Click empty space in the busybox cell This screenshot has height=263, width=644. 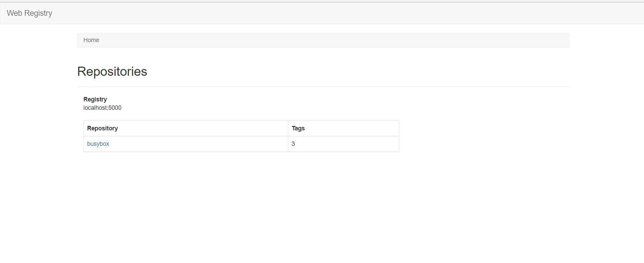click(x=202, y=144)
